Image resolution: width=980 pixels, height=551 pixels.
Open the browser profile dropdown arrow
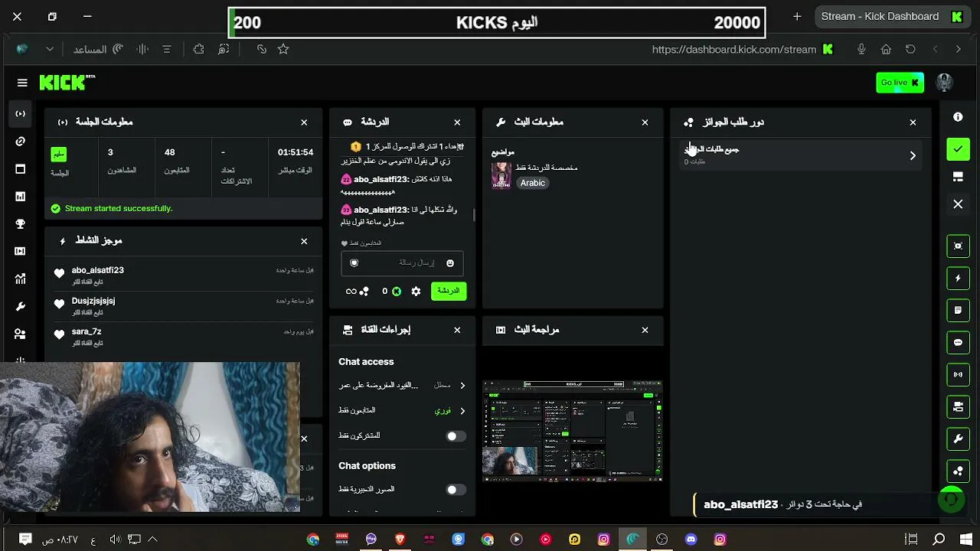[50, 49]
